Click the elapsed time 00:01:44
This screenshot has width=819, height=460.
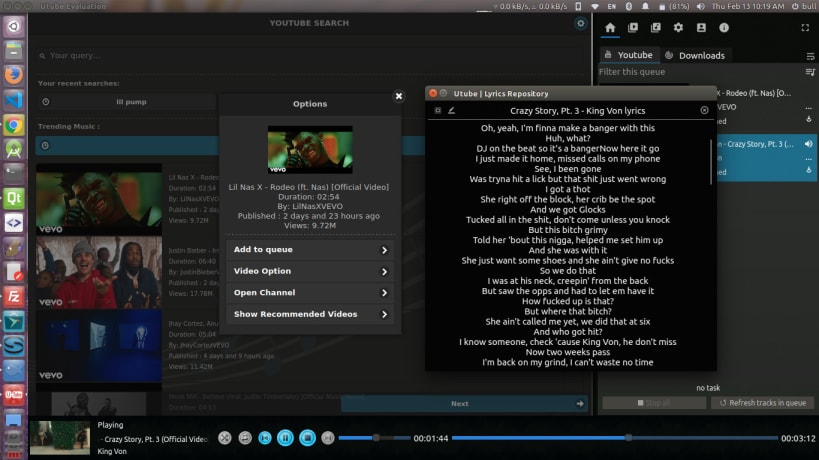431,439
